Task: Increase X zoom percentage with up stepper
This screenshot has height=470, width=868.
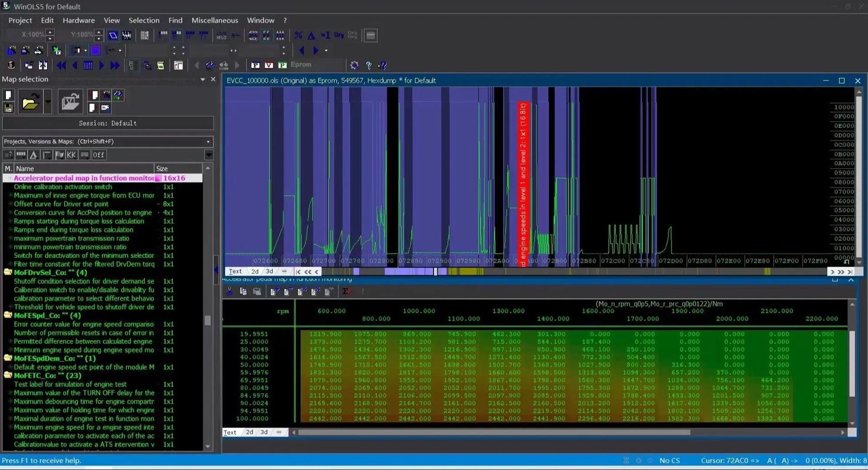Action: coord(50,32)
